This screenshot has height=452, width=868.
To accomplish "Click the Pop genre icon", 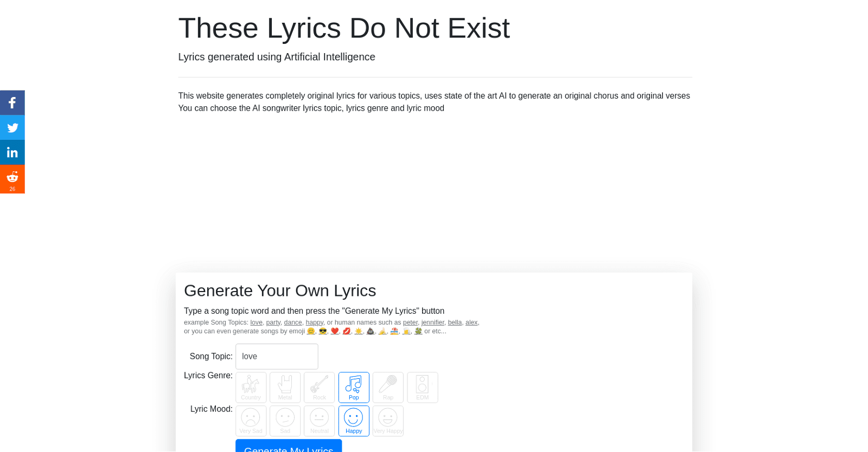I will 354,387.
